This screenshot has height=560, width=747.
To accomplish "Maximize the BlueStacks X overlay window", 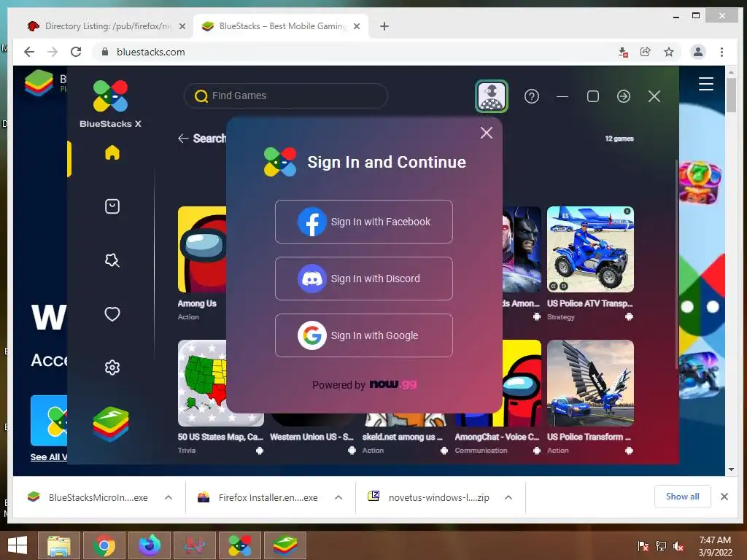I will [593, 97].
